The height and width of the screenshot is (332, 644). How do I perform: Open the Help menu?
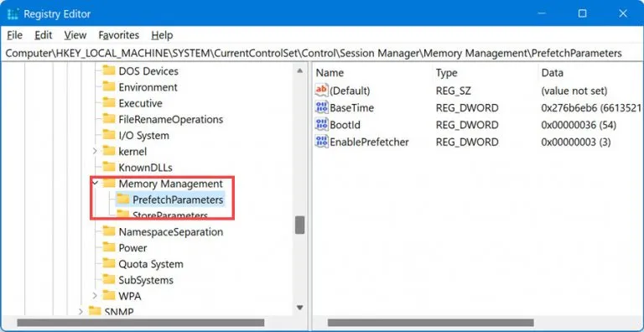(162, 35)
